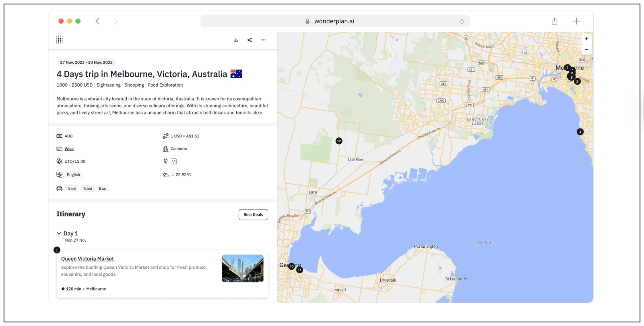Click the Bus transport tag
Screen dimensions: 644x326
coord(103,189)
